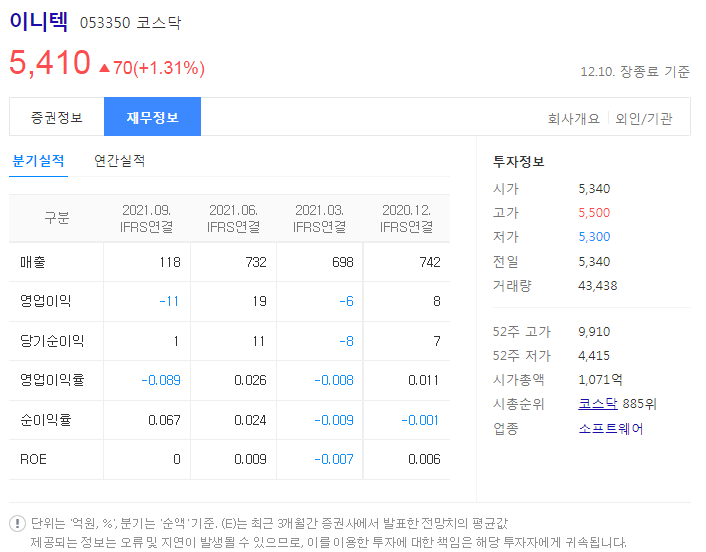Select 영업이익률 value -0.089
The image size is (706, 552).
click(x=161, y=380)
